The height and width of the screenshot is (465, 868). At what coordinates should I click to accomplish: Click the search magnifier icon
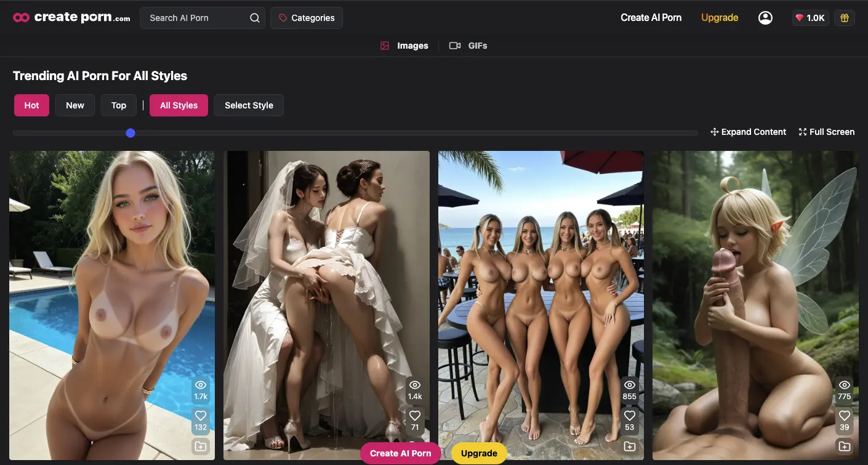tap(254, 18)
